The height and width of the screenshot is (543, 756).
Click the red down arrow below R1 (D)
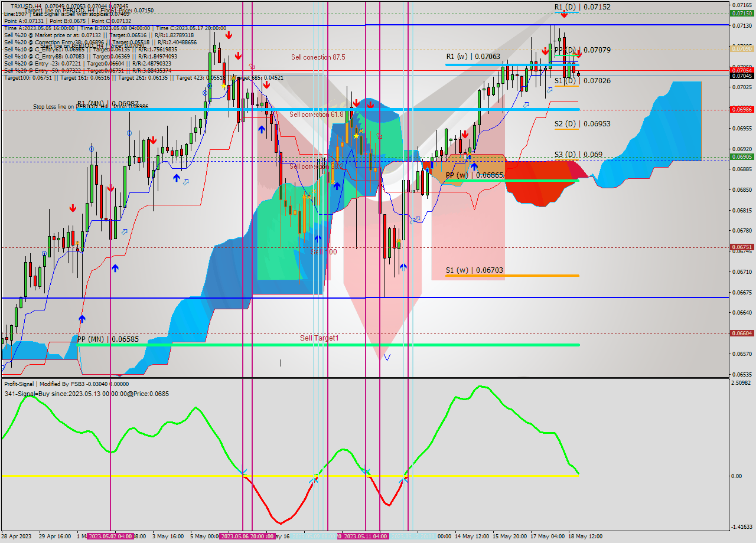click(x=565, y=14)
